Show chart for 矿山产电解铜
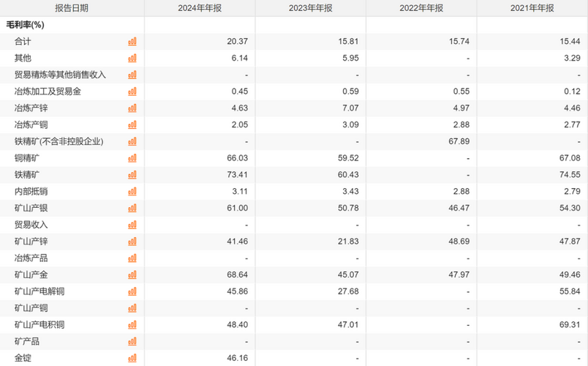The height and width of the screenshot is (366, 588). click(x=132, y=291)
